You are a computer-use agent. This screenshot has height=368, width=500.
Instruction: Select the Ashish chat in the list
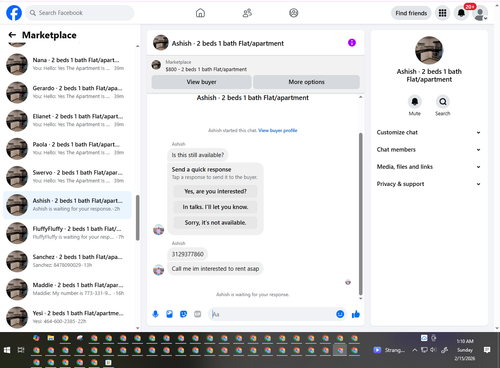click(67, 205)
